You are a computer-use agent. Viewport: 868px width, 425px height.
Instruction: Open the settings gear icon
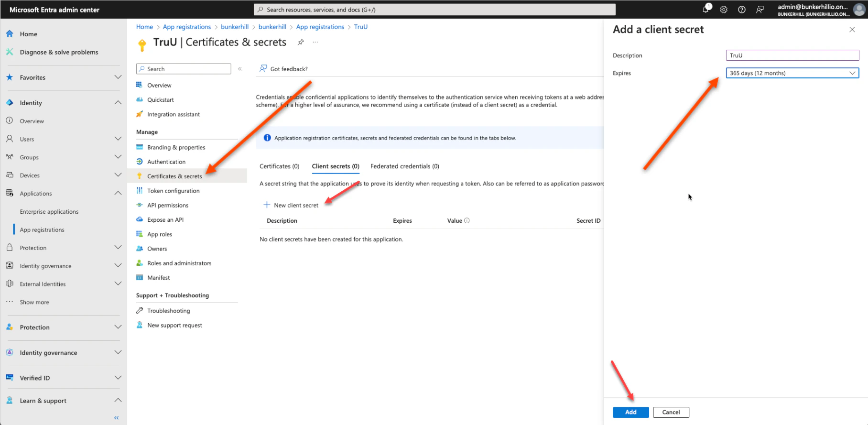coord(724,10)
